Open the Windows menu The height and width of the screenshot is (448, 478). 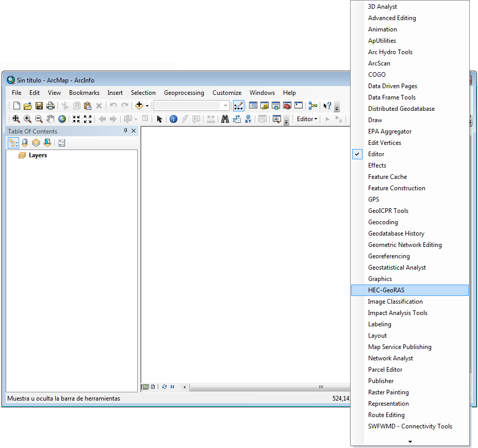tap(262, 93)
